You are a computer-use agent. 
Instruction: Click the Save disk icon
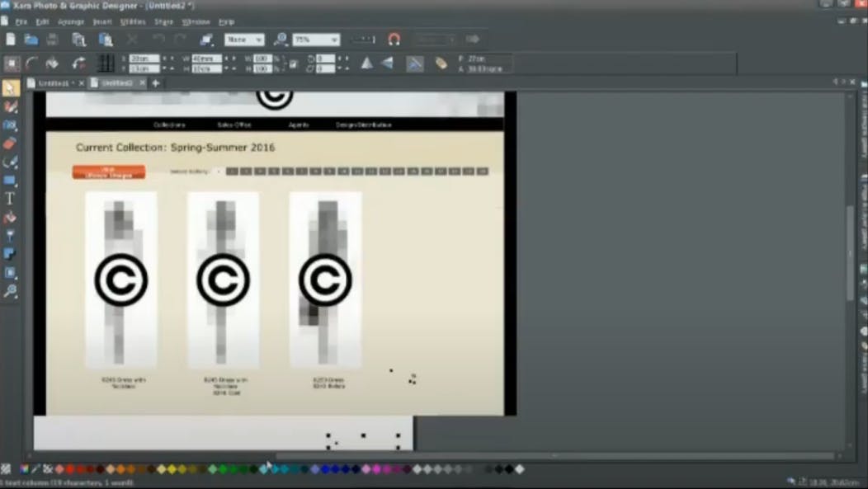coord(53,40)
